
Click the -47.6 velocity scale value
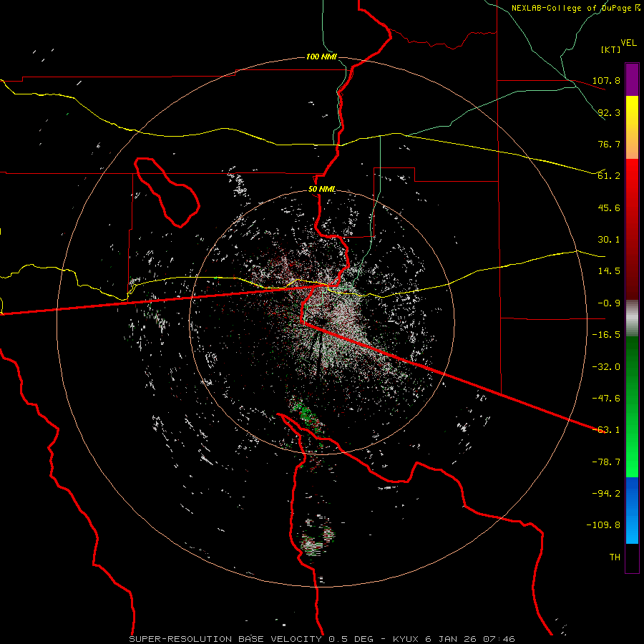pyautogui.click(x=606, y=399)
